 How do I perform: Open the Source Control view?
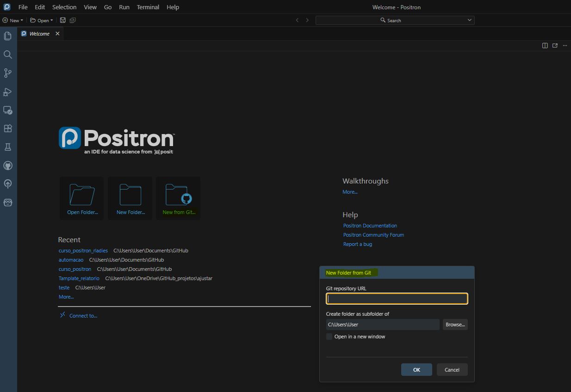[7, 73]
